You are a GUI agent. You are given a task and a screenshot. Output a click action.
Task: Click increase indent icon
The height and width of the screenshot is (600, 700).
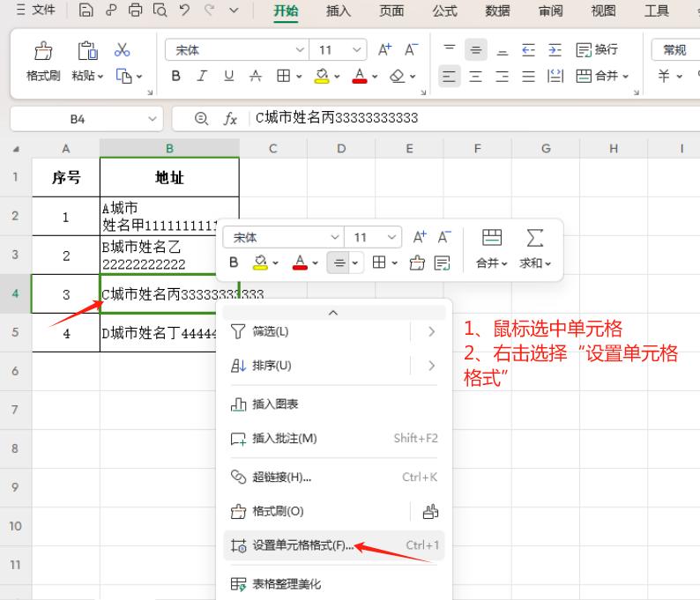point(555,49)
